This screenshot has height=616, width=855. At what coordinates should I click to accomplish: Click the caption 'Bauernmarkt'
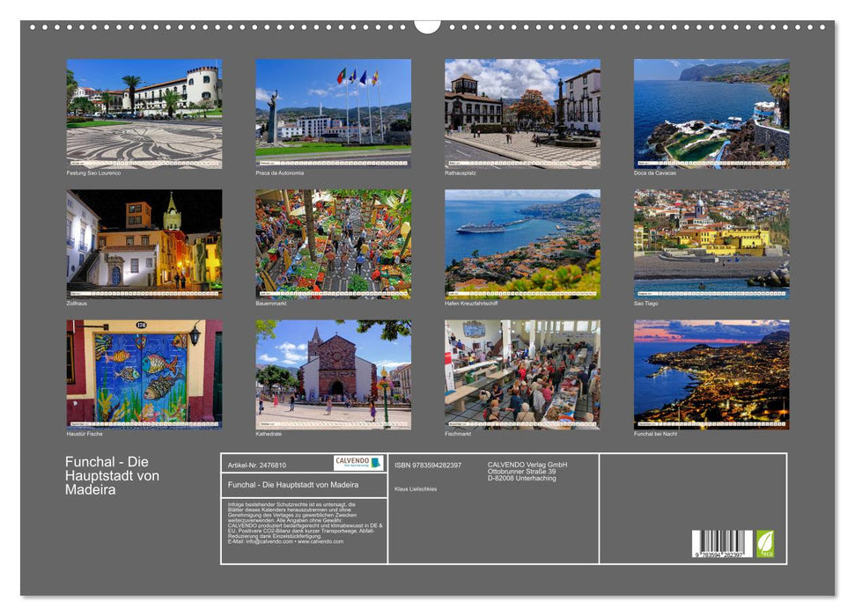tap(271, 303)
